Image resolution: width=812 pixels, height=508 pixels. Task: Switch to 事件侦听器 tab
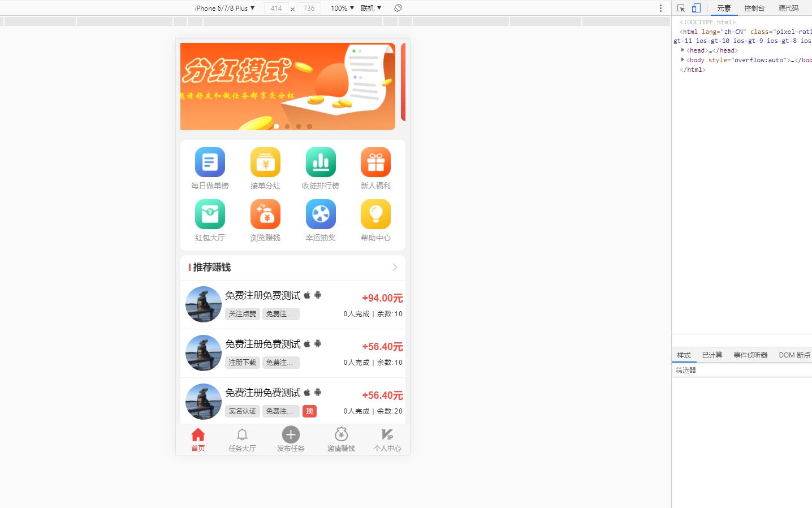pos(750,355)
